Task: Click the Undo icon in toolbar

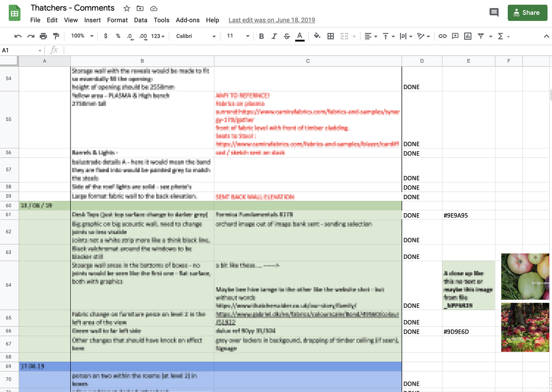Action: click(x=18, y=36)
